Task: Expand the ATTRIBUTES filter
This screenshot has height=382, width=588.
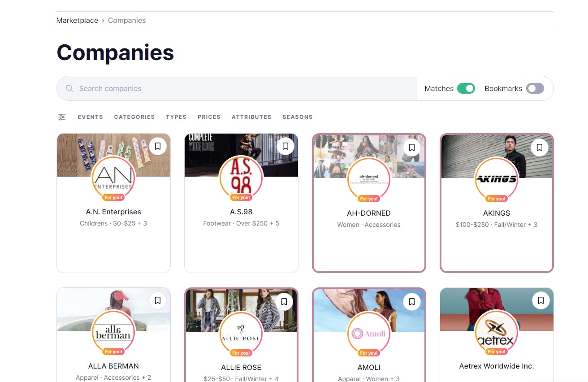Action: tap(251, 117)
